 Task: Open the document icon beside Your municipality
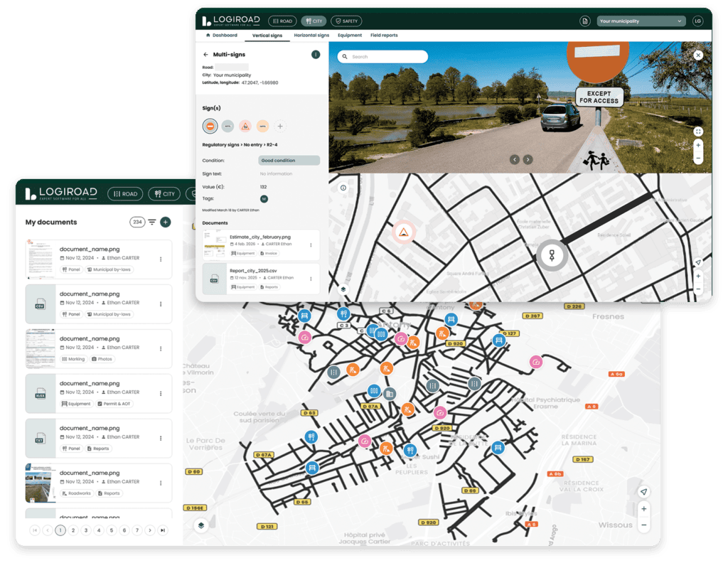(585, 21)
